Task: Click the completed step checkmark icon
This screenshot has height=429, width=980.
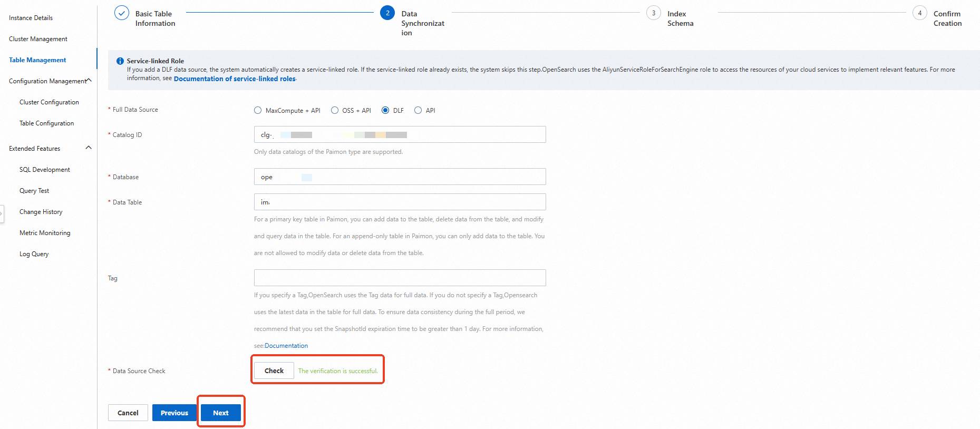Action: tap(122, 13)
